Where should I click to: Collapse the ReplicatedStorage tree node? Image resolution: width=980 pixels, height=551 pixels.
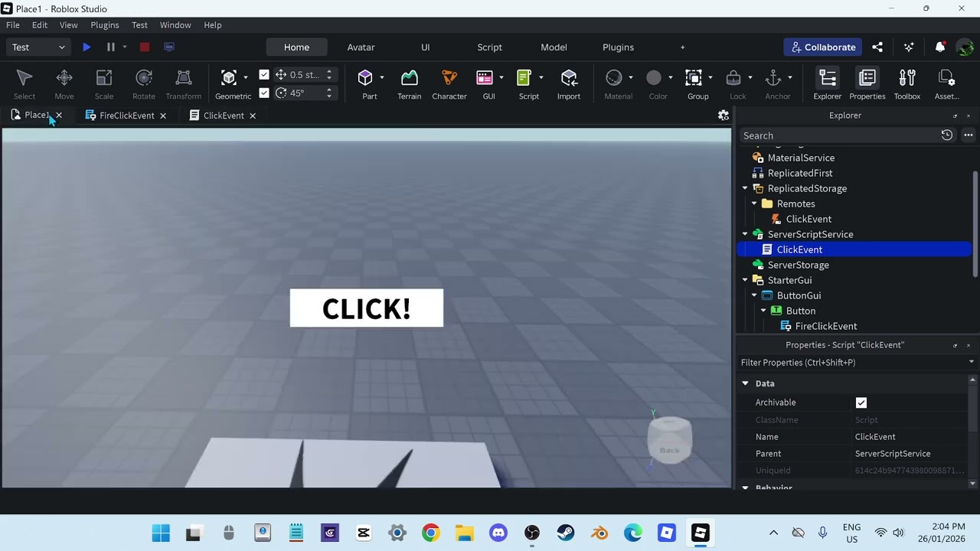click(745, 188)
